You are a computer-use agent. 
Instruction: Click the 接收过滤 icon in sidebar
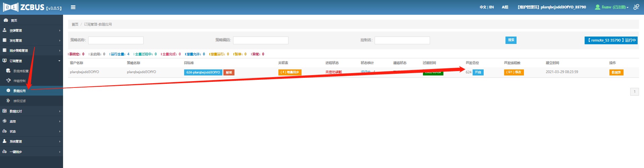(x=8, y=101)
